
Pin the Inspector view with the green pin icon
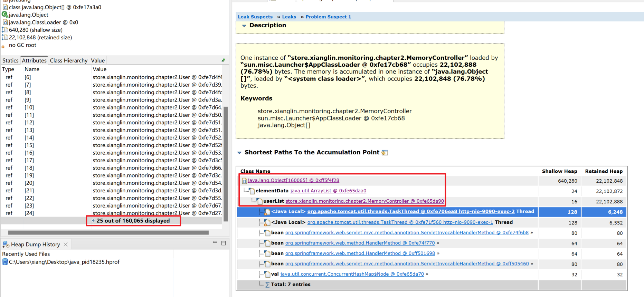pyautogui.click(x=224, y=60)
